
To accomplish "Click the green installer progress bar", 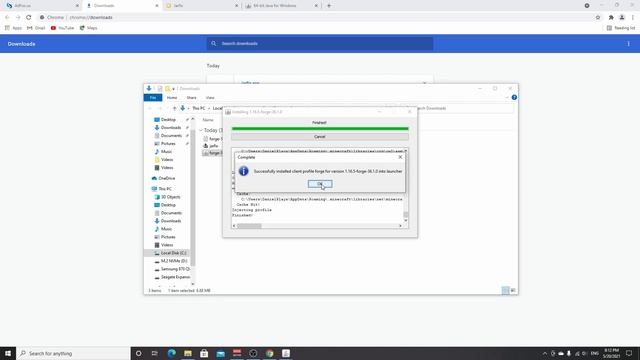I will 320,129.
